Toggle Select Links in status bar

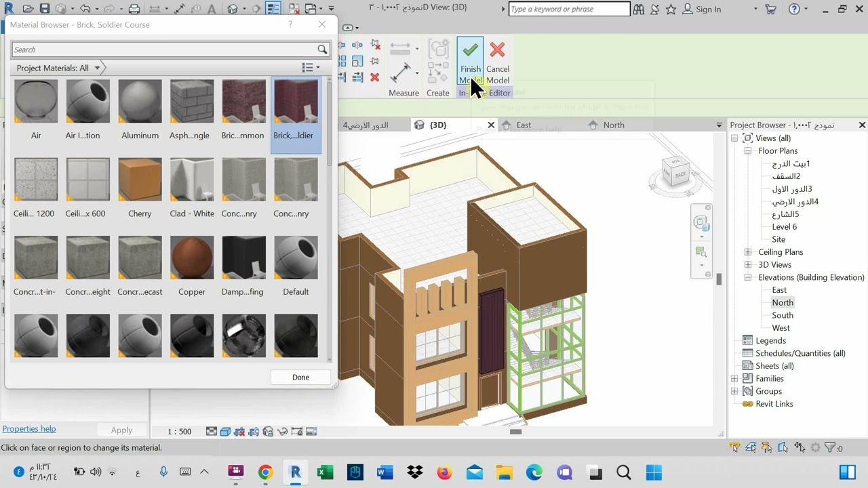734,447
